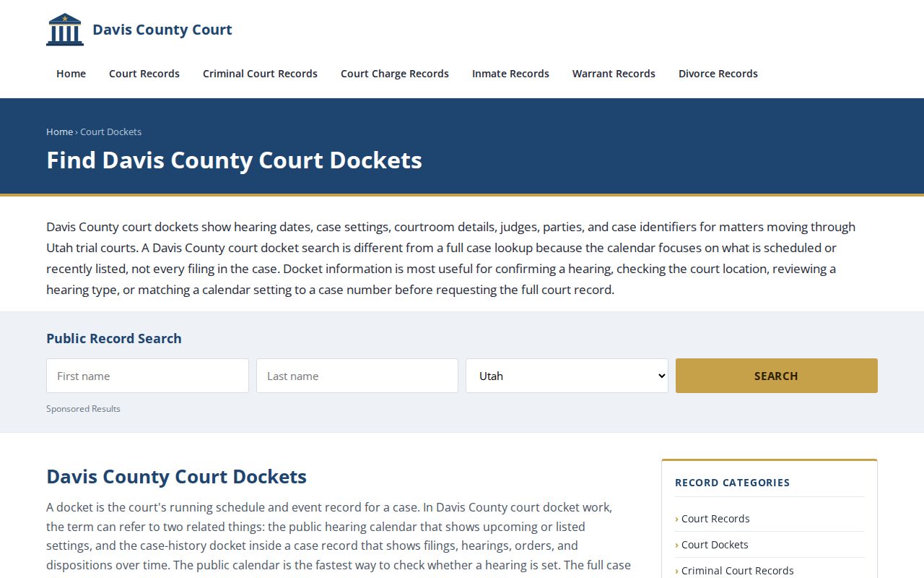Click the courthouse logo icon
The image size is (924, 578).
coord(65,30)
